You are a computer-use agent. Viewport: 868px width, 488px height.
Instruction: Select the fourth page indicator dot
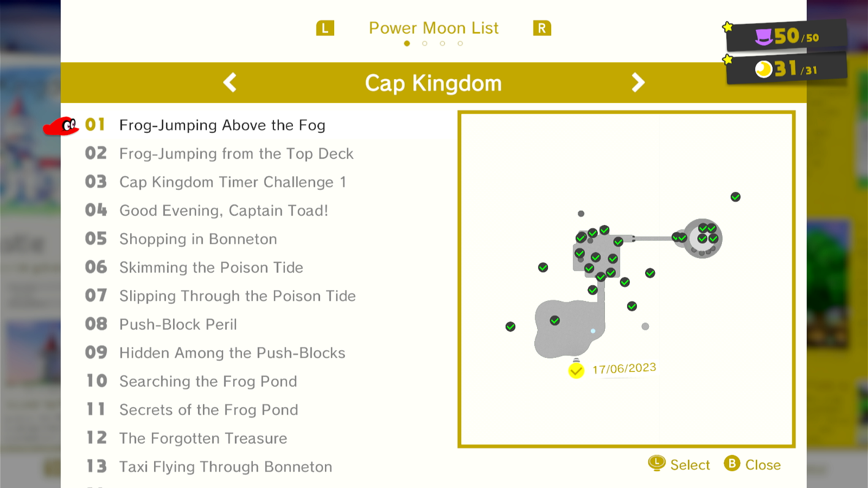tap(460, 43)
